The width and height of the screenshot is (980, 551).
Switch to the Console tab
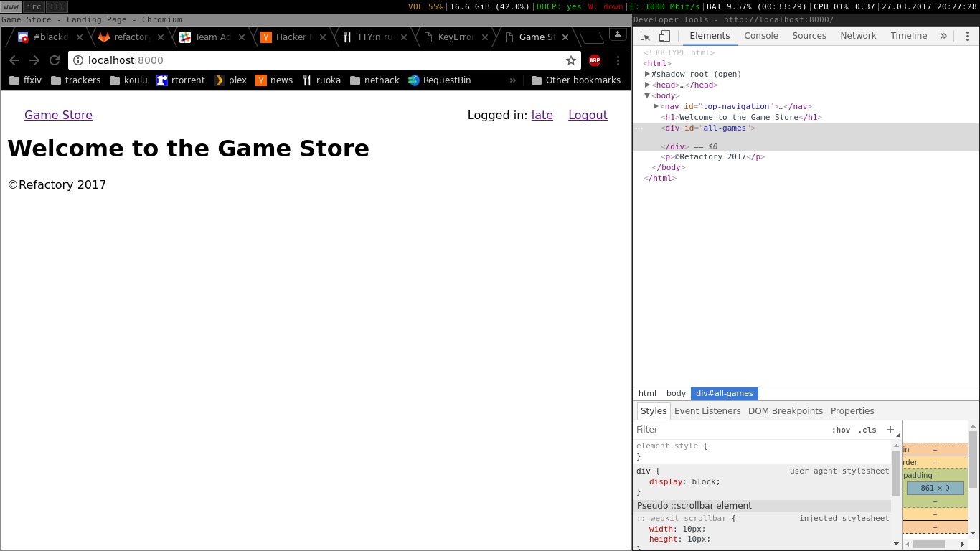761,36
